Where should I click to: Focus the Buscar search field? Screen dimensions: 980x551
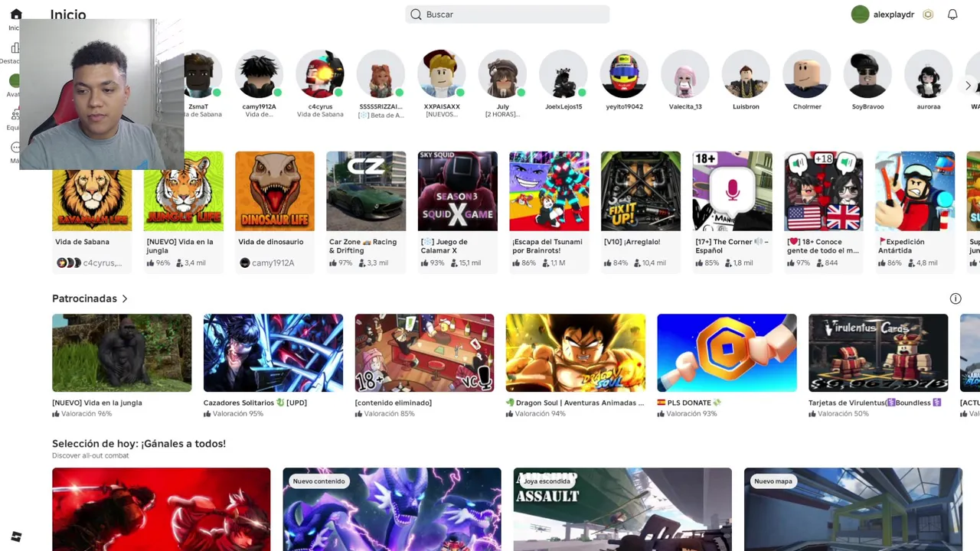coord(508,15)
